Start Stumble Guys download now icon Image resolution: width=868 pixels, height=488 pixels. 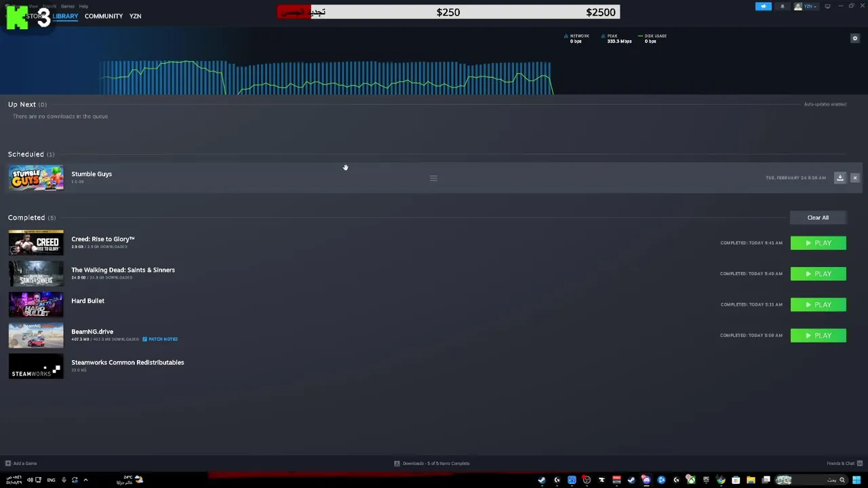pyautogui.click(x=840, y=178)
